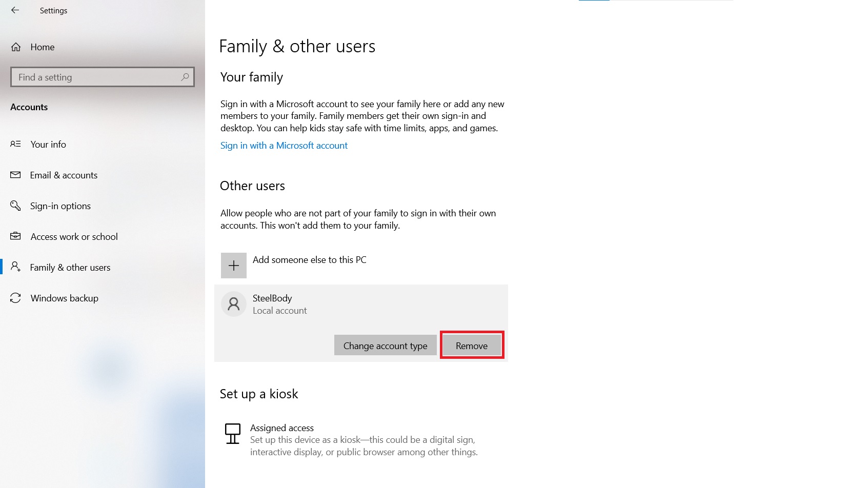This screenshot has height=488, width=868.
Task: Click Change account type button
Action: [x=386, y=345]
